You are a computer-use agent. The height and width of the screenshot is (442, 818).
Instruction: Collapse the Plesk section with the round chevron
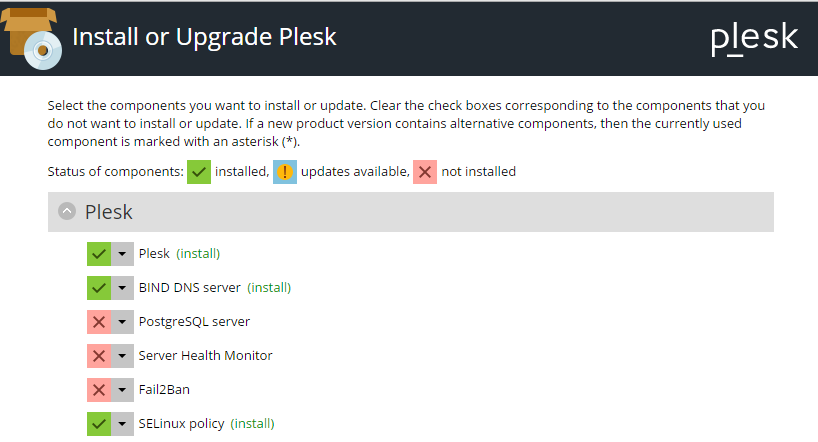pos(67,212)
